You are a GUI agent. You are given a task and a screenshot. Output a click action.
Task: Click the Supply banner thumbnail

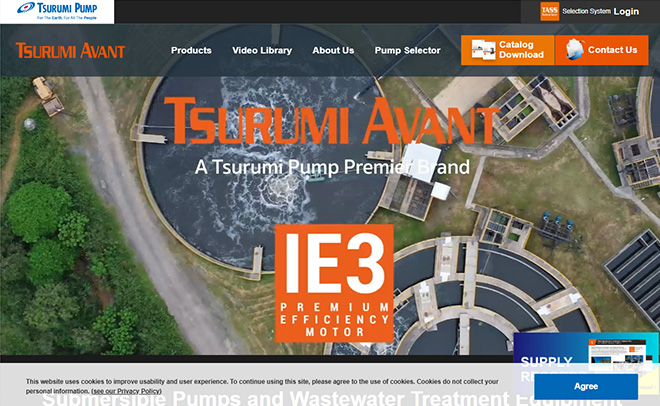point(586,353)
